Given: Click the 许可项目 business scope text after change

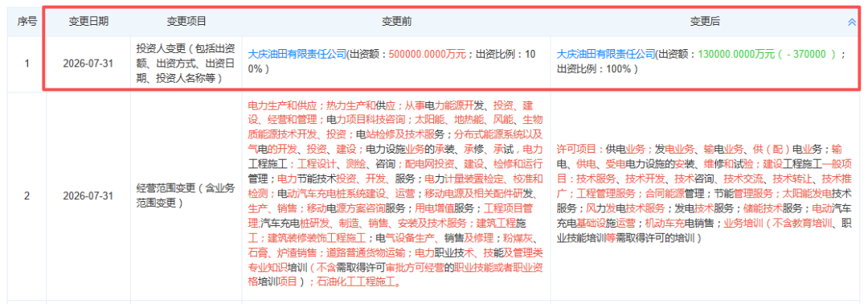Looking at the screenshot, I should 576,149.
